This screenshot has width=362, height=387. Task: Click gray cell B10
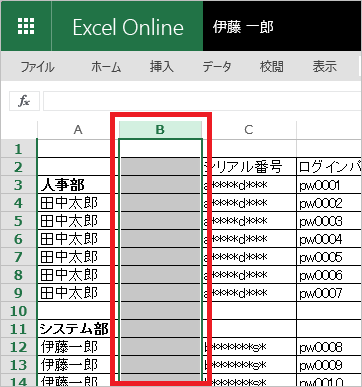pos(160,311)
